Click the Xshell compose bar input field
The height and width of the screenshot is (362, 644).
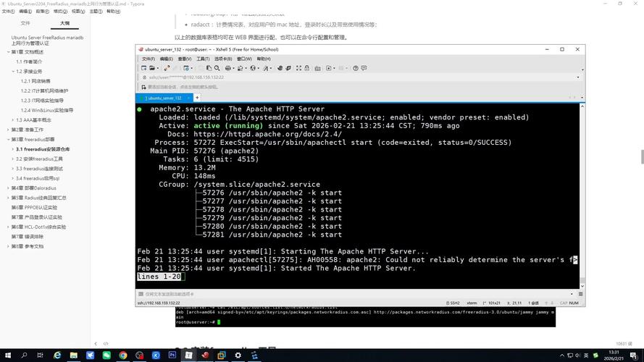pos(355,294)
